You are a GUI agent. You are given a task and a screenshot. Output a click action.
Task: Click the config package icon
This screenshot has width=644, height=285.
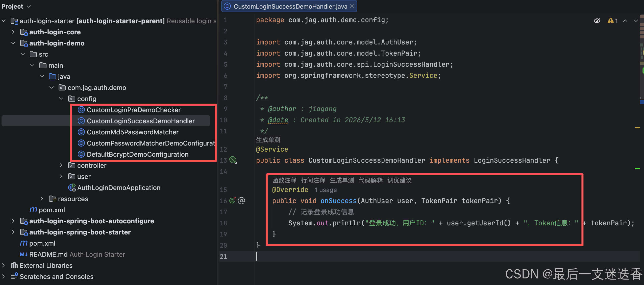point(72,99)
